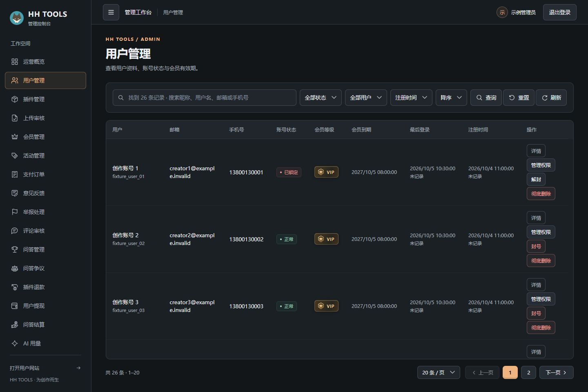Viewport: 588px width, 392px height.
Task: Click the 评论审核 chat bubble icon
Action: pos(15,231)
